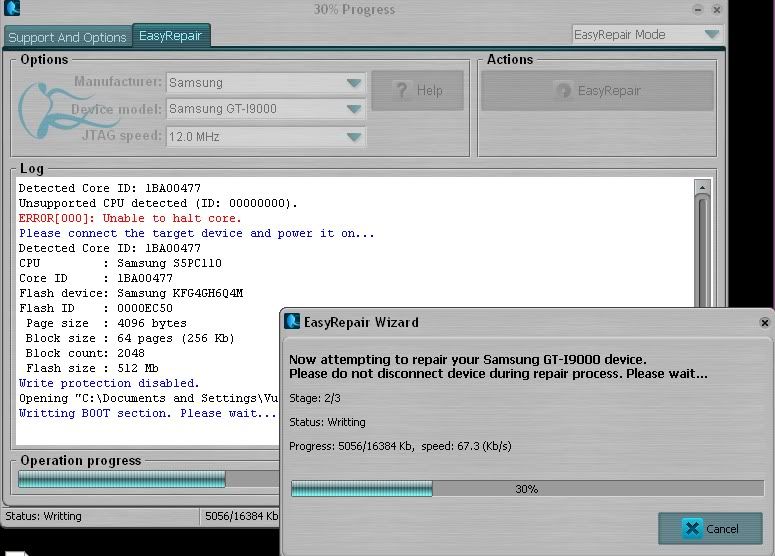Click 'Flash device: Samsung KFG4GH6Q4M' line
The image size is (775, 556).
coord(131,293)
